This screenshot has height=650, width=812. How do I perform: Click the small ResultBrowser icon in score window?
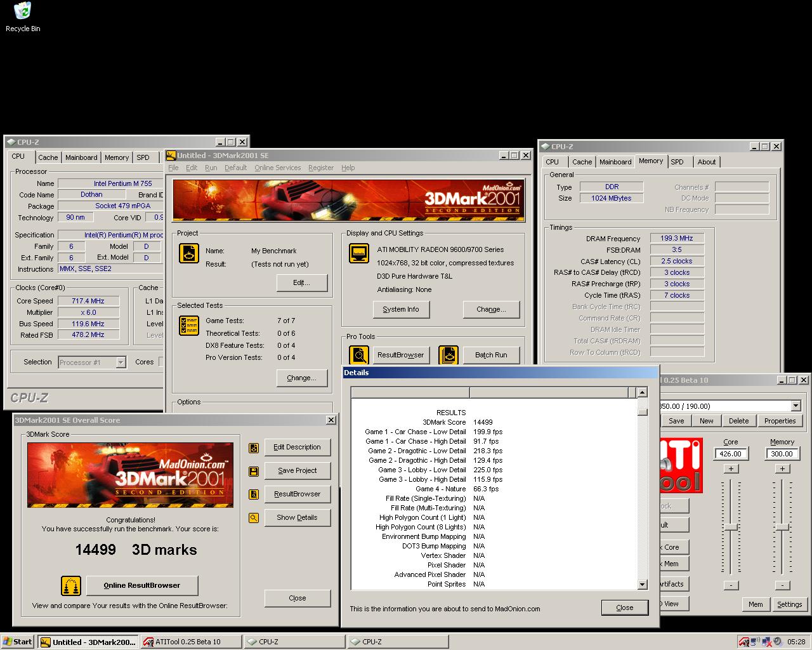pyautogui.click(x=254, y=494)
